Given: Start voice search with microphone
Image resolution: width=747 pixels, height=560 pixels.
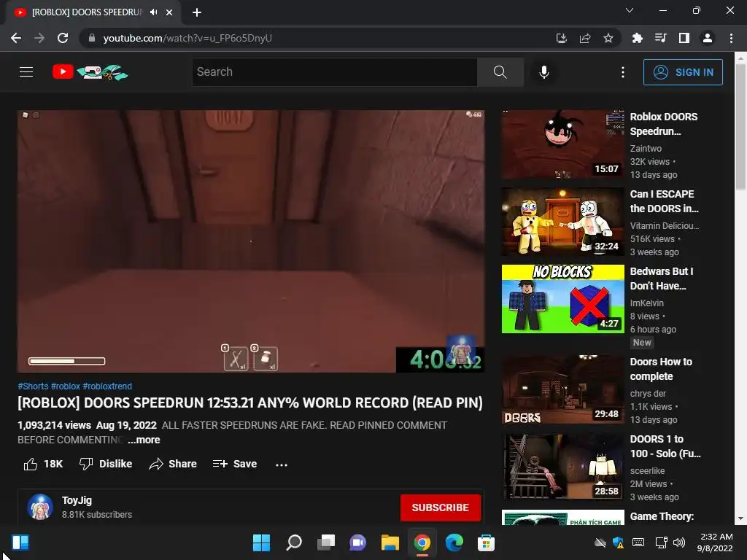Looking at the screenshot, I should 544,72.
